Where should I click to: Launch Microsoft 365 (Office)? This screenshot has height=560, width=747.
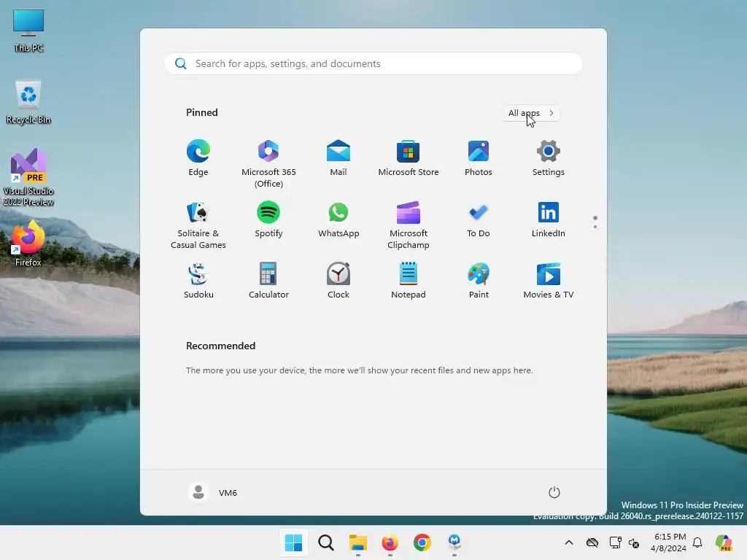click(268, 163)
